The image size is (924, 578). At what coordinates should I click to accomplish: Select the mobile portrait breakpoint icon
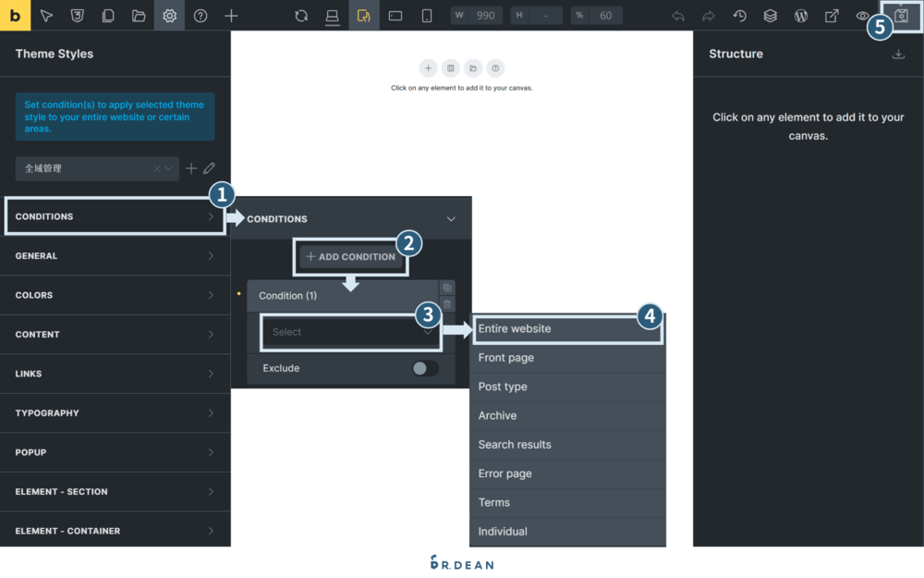[x=427, y=16]
